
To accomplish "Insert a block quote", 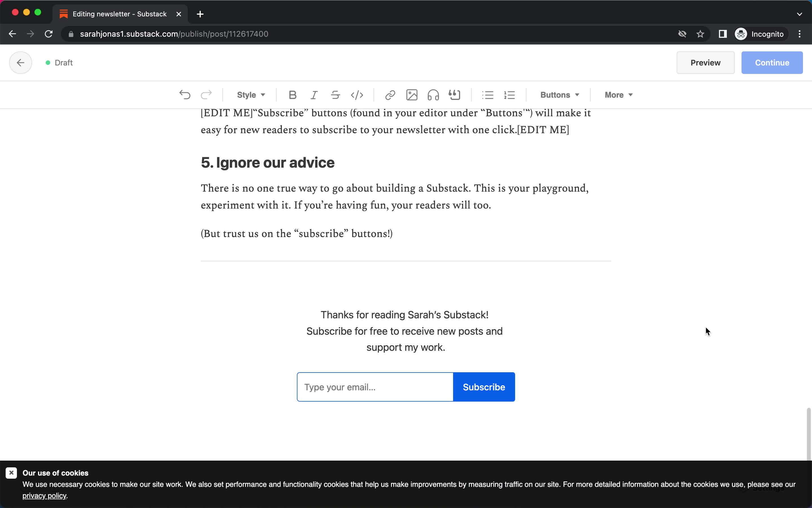I will pos(455,95).
